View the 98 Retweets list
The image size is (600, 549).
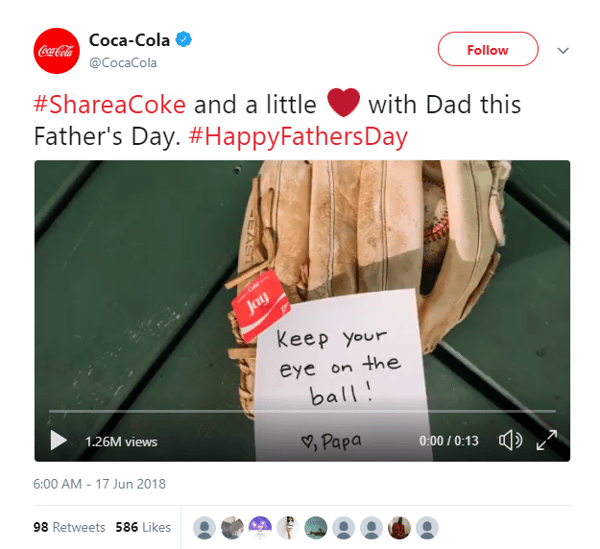point(69,527)
